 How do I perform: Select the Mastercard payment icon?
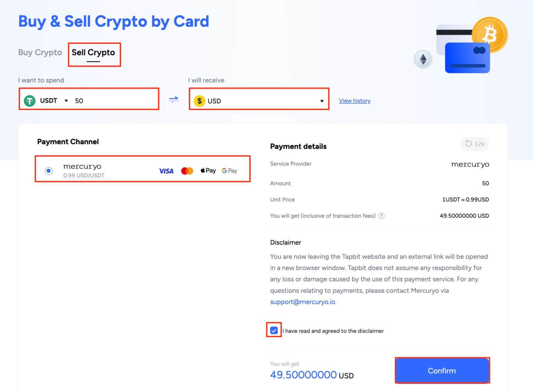tap(187, 171)
